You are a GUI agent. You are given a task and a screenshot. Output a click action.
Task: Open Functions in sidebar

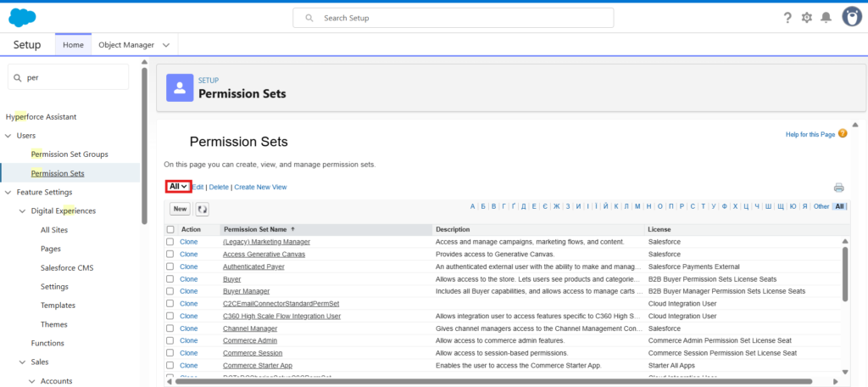47,343
